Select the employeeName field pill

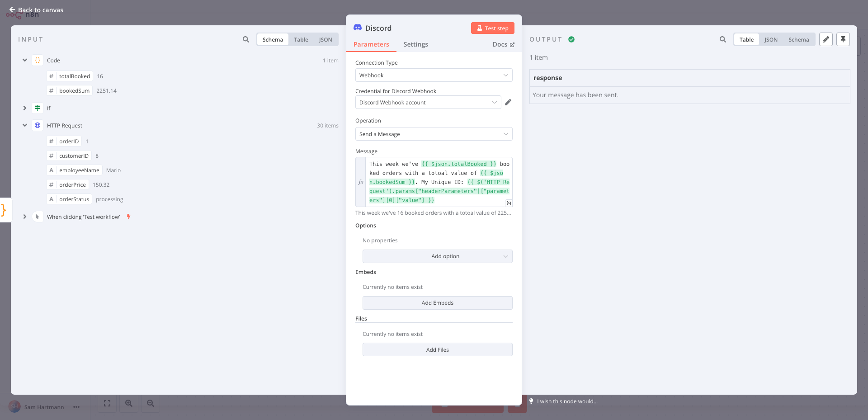pyautogui.click(x=74, y=170)
